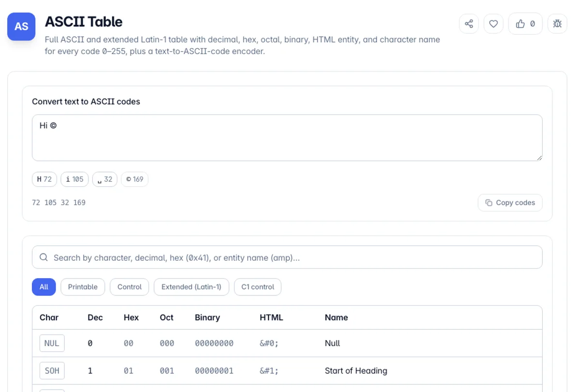Click the HTML entity &#0;
This screenshot has width=580, height=392.
pos(269,343)
